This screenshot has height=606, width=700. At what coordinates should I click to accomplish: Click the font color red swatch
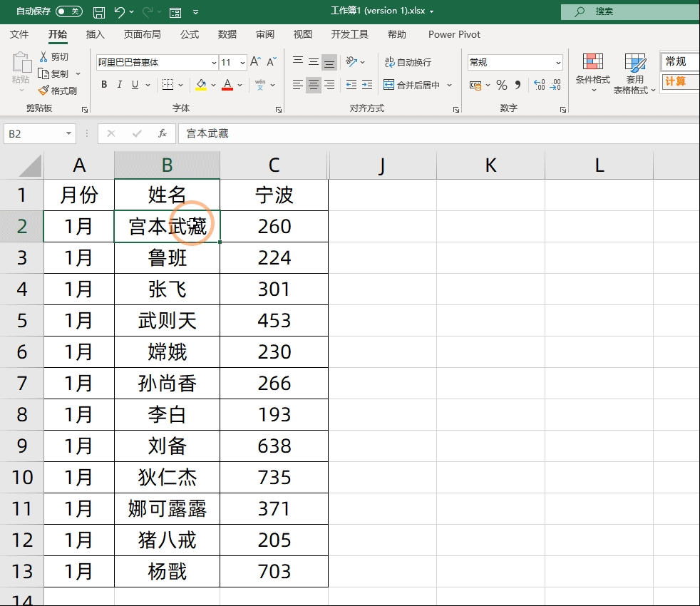coord(227,88)
